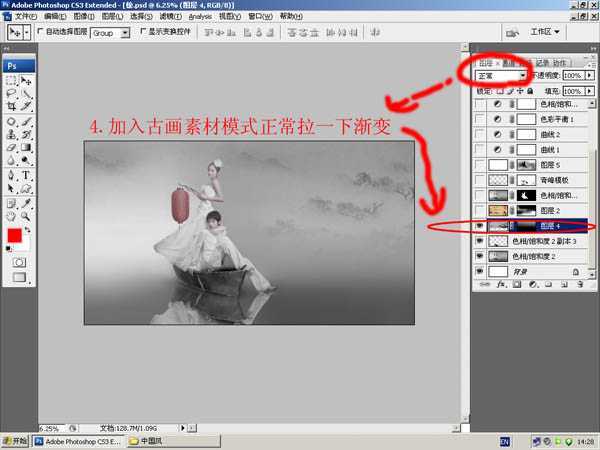Click the create new layer icon
This screenshot has width=600, height=450.
tap(564, 284)
